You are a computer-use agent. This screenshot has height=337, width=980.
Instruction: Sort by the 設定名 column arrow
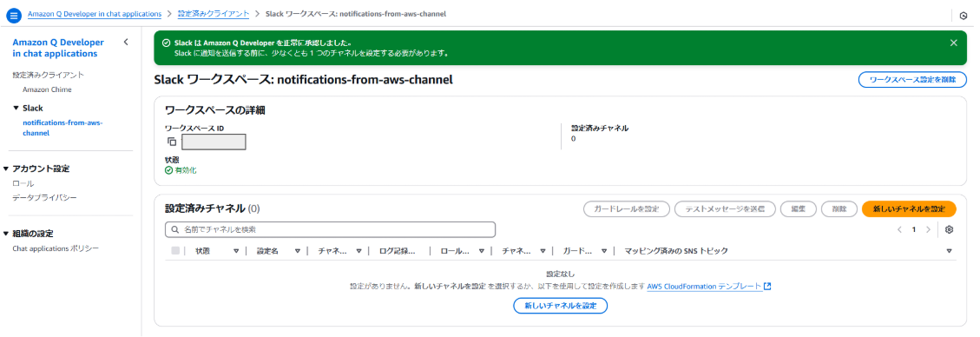[x=298, y=251]
